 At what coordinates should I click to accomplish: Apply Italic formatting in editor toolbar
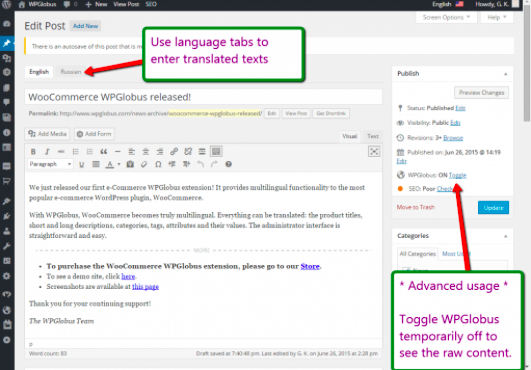point(47,152)
